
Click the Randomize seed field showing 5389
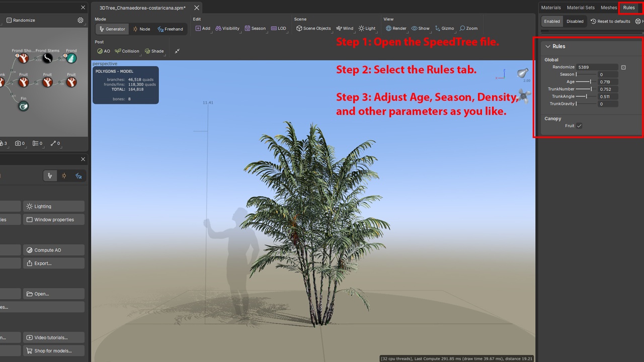598,67
